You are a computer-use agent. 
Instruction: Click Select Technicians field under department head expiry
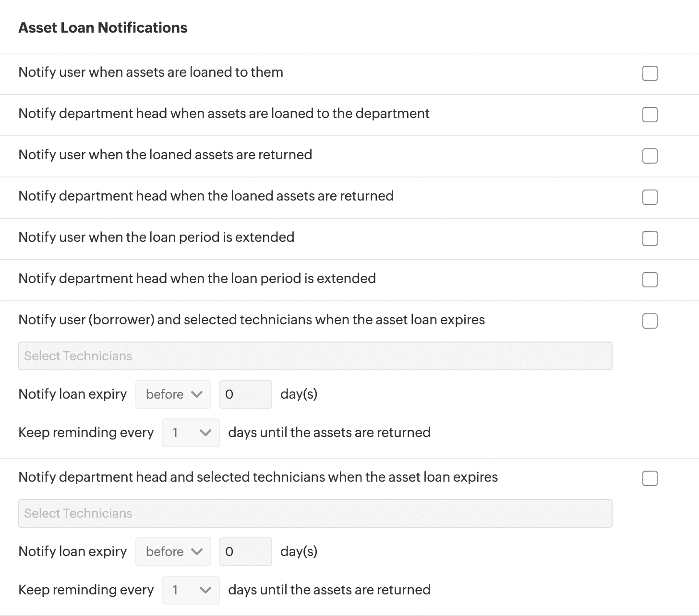[x=315, y=513]
